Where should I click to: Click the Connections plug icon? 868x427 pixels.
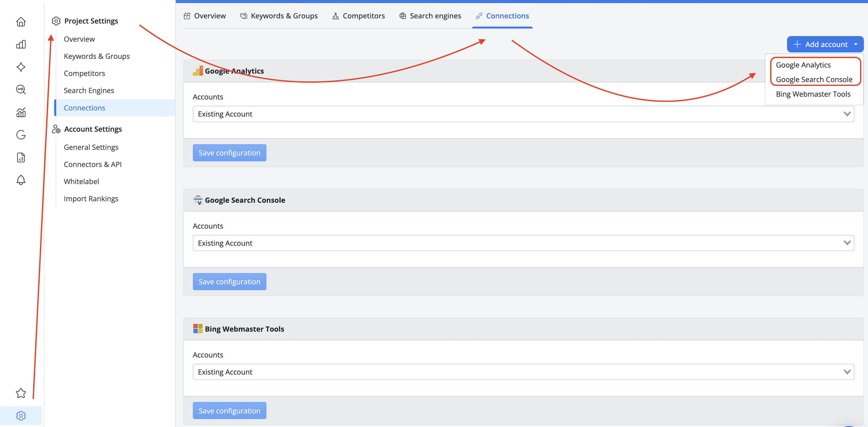click(479, 16)
